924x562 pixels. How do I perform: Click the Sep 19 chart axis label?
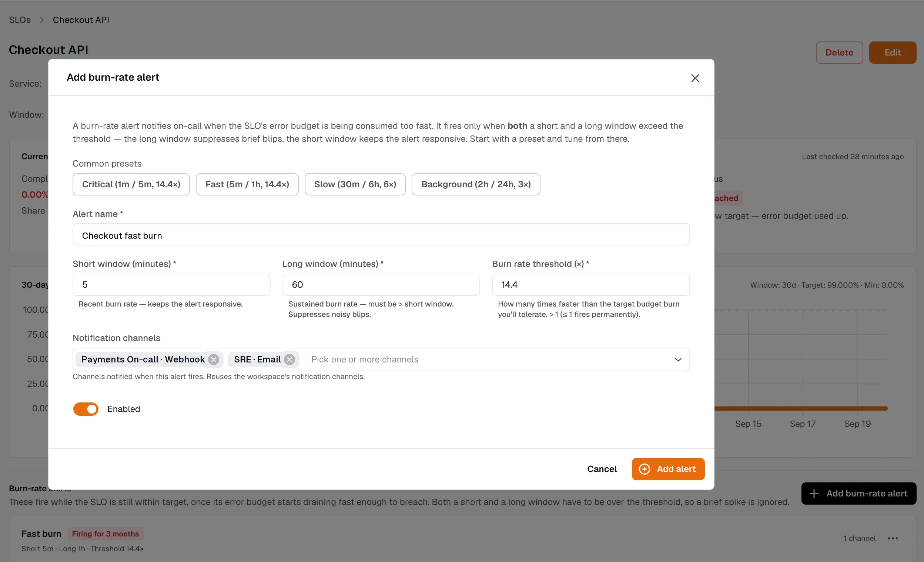point(857,424)
